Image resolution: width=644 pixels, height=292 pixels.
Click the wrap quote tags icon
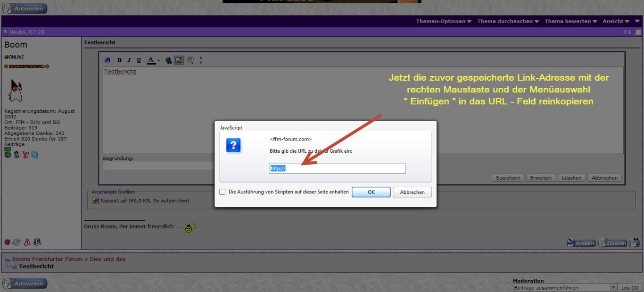(190, 60)
